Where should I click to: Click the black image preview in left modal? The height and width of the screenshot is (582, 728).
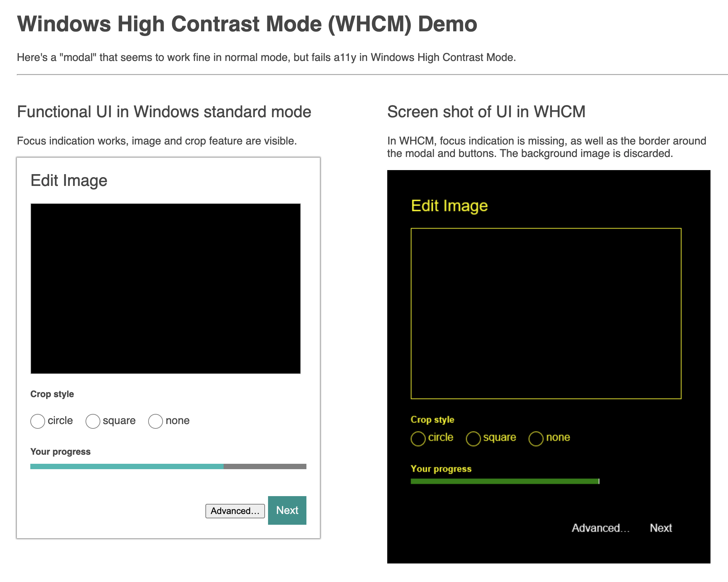pyautogui.click(x=165, y=288)
